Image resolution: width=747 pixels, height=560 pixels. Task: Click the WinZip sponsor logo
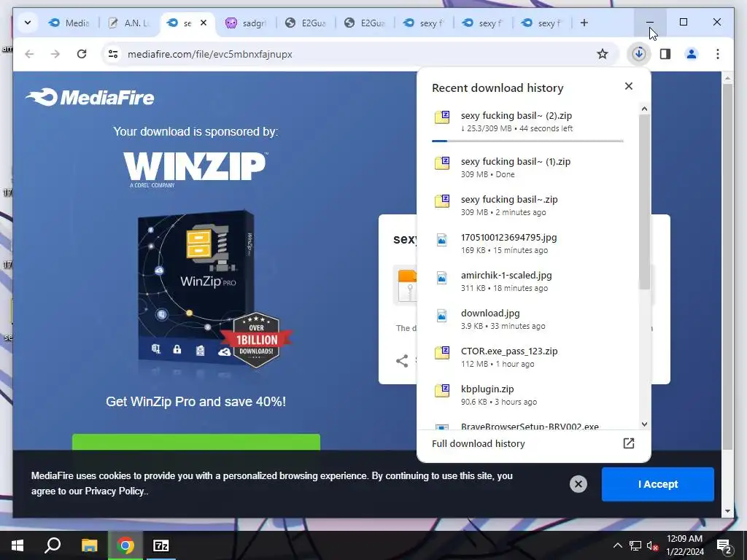[196, 168]
